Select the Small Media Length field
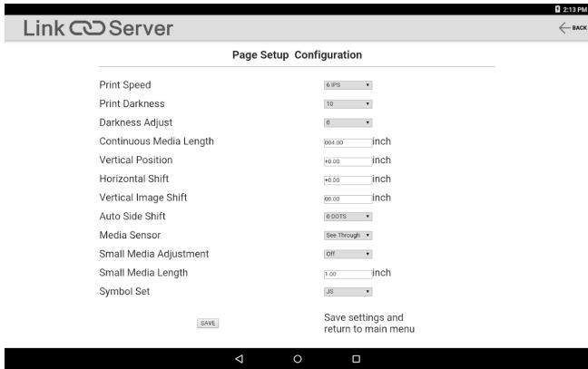588x369 pixels. click(x=348, y=274)
